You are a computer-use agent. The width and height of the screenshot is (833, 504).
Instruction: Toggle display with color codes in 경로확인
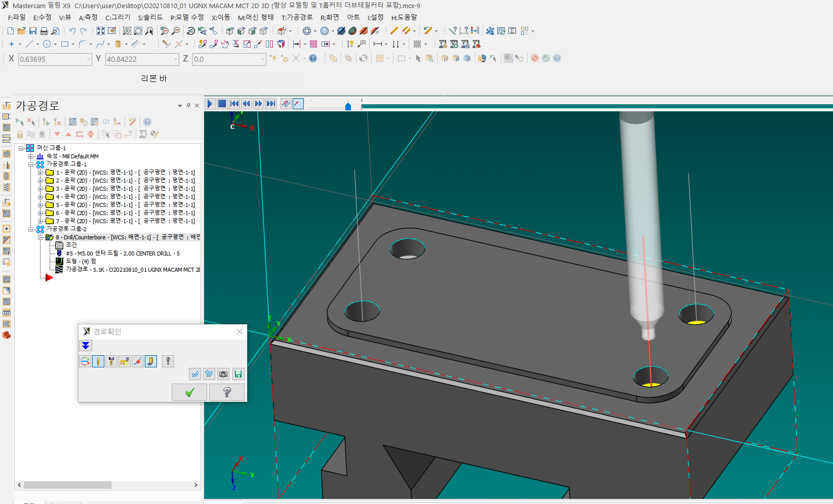click(x=85, y=361)
